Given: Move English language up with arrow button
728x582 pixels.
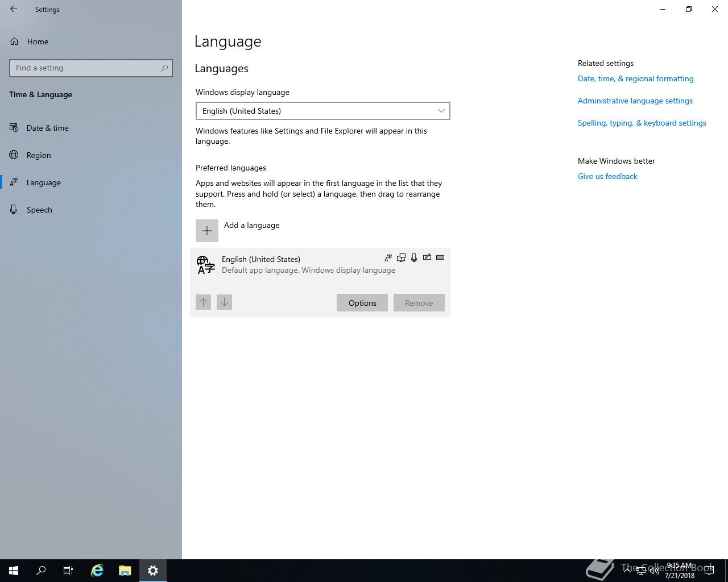Looking at the screenshot, I should [204, 302].
